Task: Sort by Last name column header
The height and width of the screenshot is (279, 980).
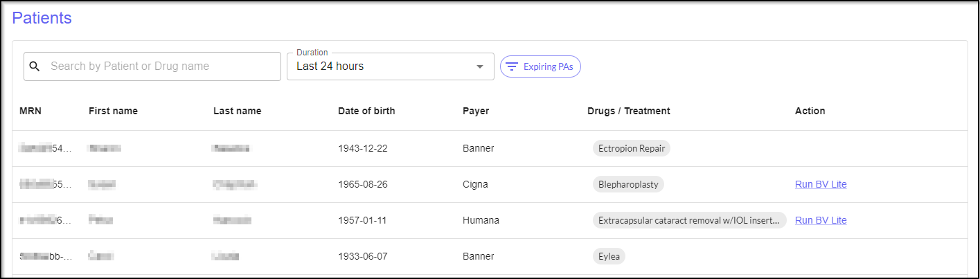Action: [x=237, y=111]
